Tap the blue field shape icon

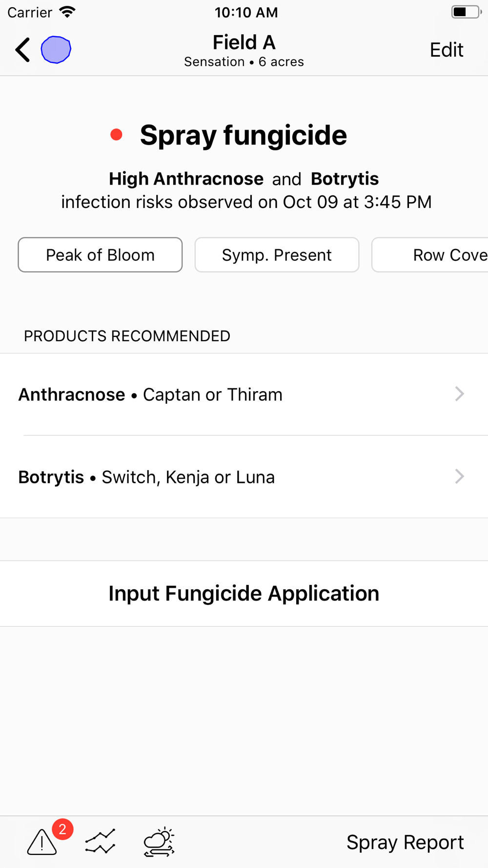point(56,50)
